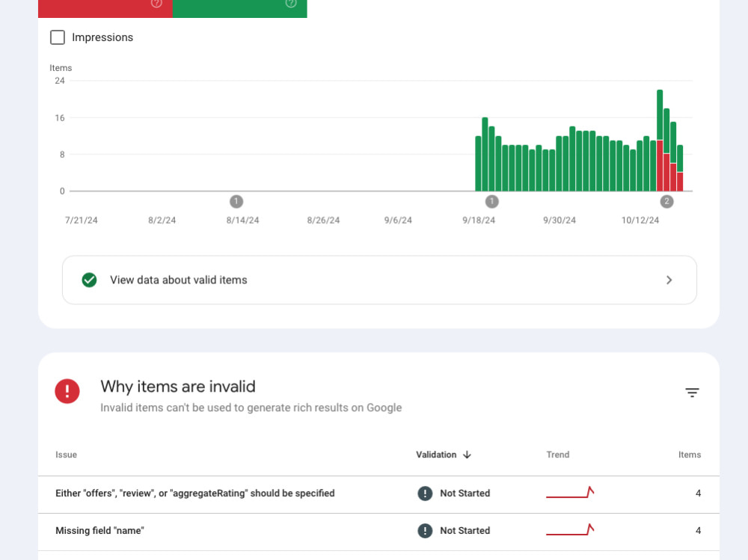This screenshot has width=748, height=560.
Task: Click chart annotation marker labeled 2
Action: pos(666,201)
